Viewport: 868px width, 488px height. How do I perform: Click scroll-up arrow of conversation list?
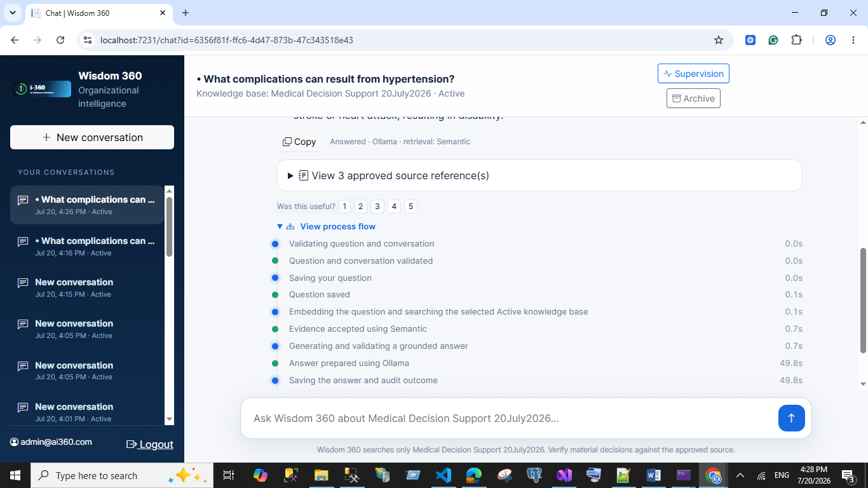[169, 190]
